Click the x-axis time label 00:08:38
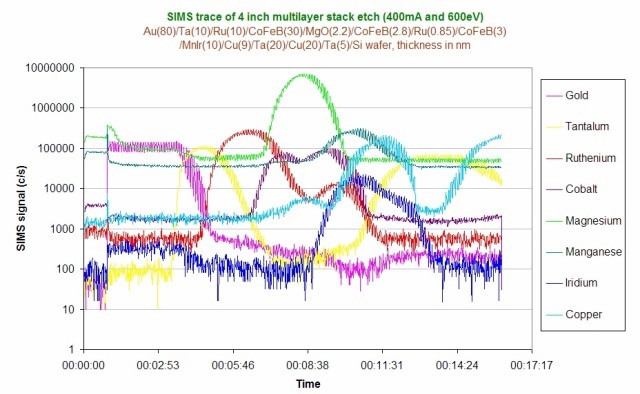This screenshot has width=640, height=394. [x=308, y=365]
